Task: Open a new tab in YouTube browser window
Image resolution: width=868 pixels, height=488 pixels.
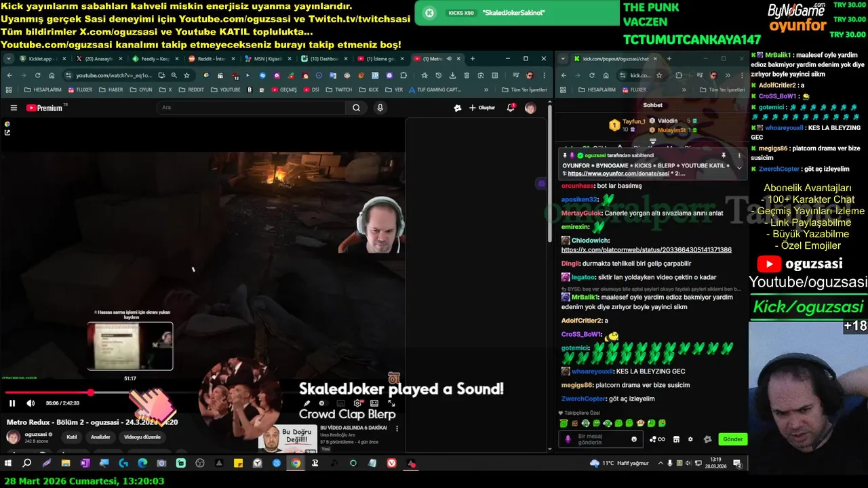Action: click(x=473, y=59)
